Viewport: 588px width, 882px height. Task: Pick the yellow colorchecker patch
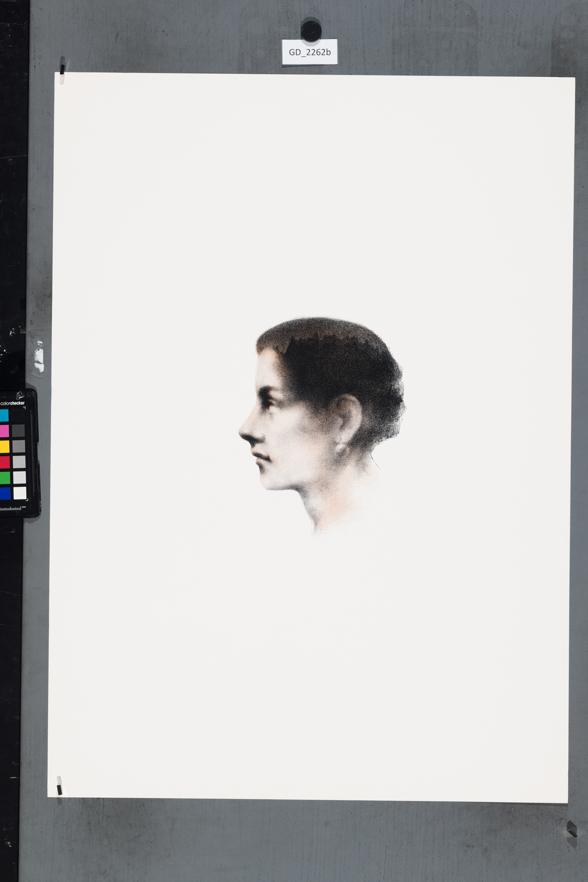[4, 447]
